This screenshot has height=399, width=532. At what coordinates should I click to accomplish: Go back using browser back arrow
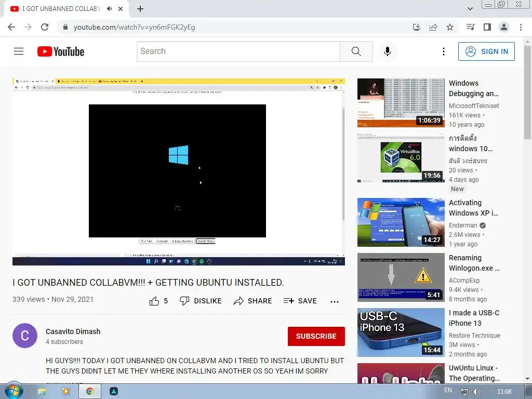point(11,27)
